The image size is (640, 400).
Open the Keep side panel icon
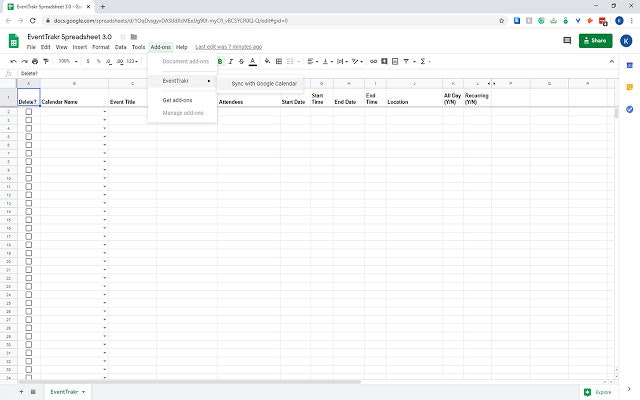coord(629,87)
